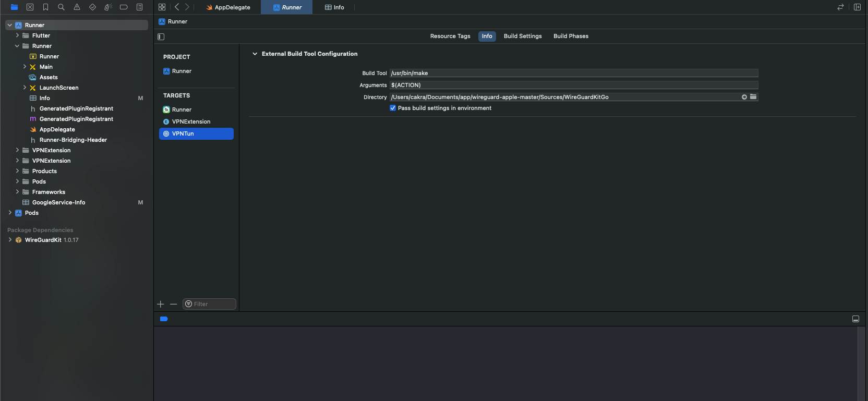
Task: Open the related items grid icon
Action: point(162,7)
